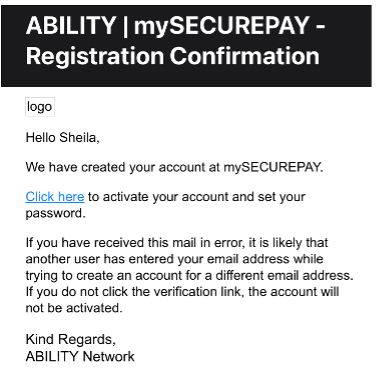
Task: Click the "ABILITY Network" signature
Action: (x=80, y=356)
